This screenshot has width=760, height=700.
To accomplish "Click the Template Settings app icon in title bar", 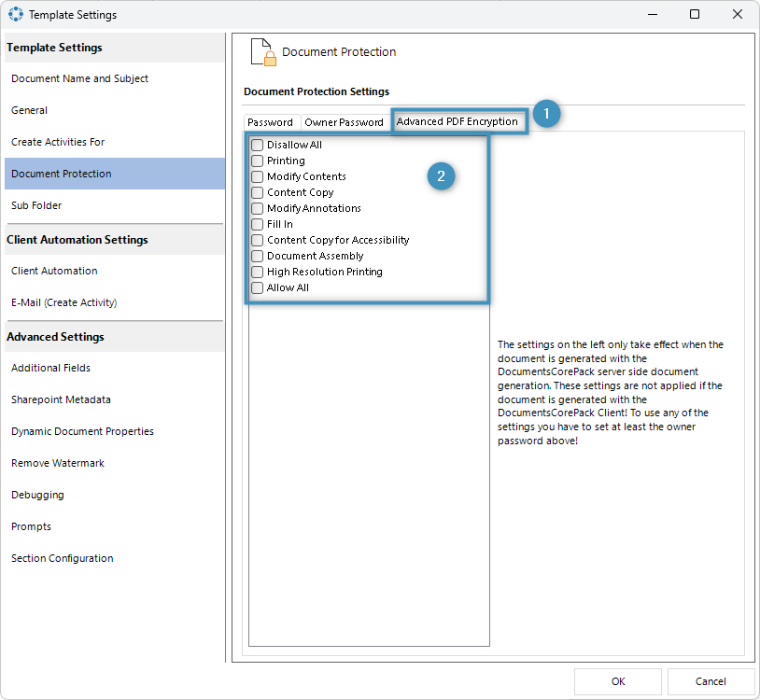I will click(x=16, y=14).
